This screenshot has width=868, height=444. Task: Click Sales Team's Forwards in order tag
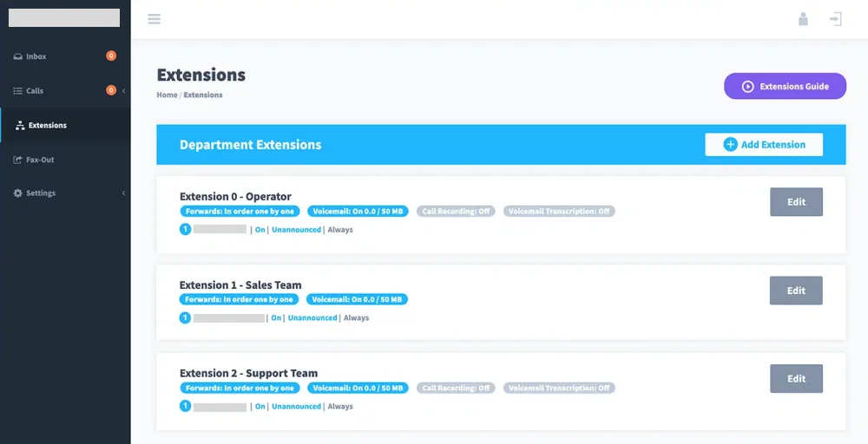click(240, 300)
